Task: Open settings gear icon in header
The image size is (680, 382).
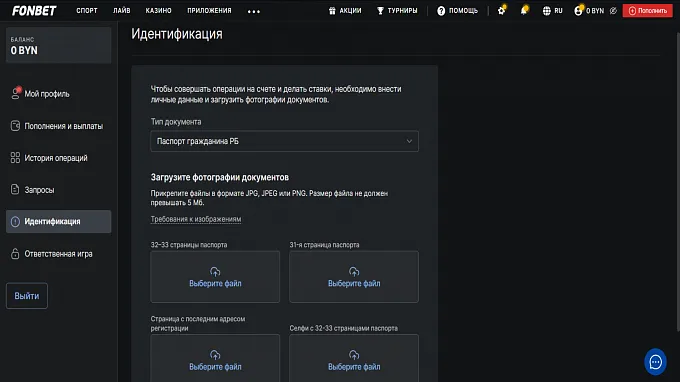Action: pos(501,10)
